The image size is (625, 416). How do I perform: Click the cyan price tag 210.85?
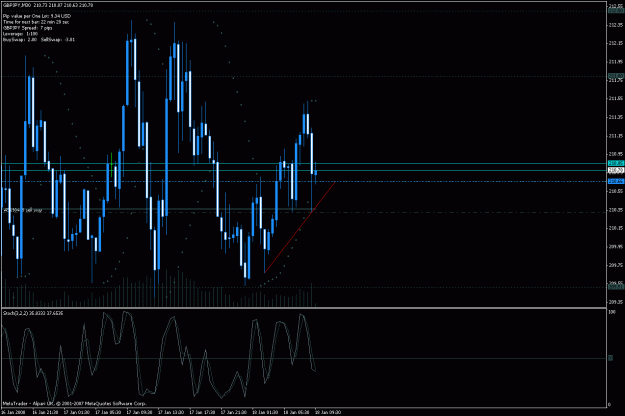pyautogui.click(x=616, y=163)
